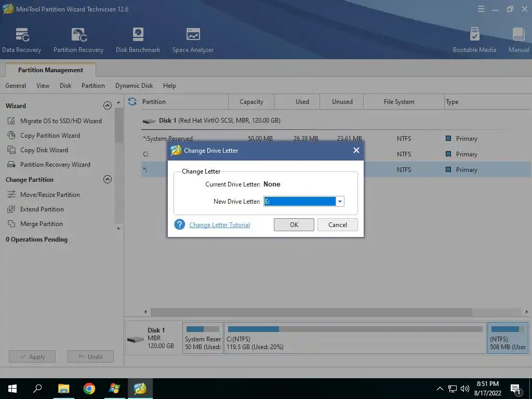Sort by the File System column header
This screenshot has height=399, width=532.
pyautogui.click(x=404, y=102)
